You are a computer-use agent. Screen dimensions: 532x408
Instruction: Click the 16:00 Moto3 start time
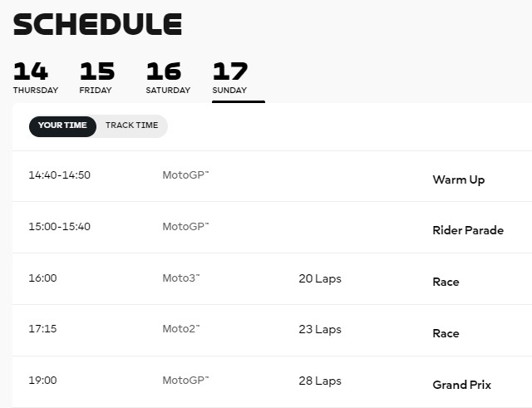coord(42,278)
